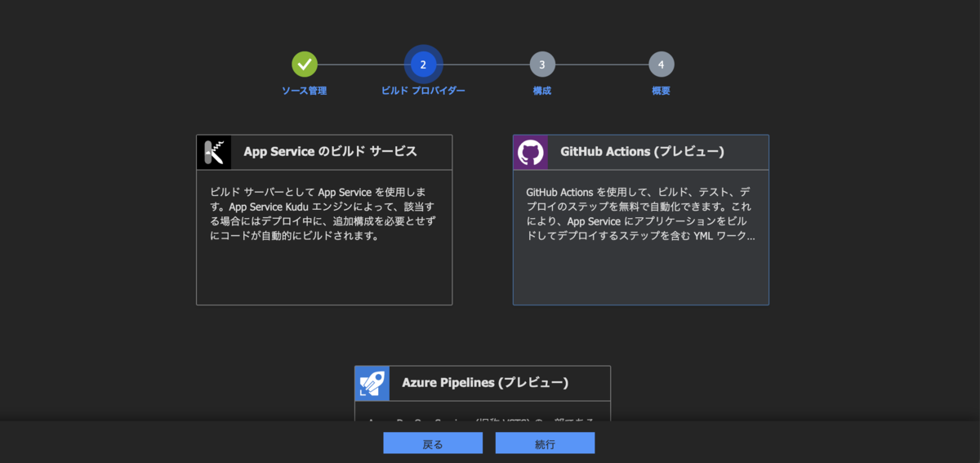Click the Kudu icon on App Service build card
This screenshot has width=980, height=463.
coord(214,153)
